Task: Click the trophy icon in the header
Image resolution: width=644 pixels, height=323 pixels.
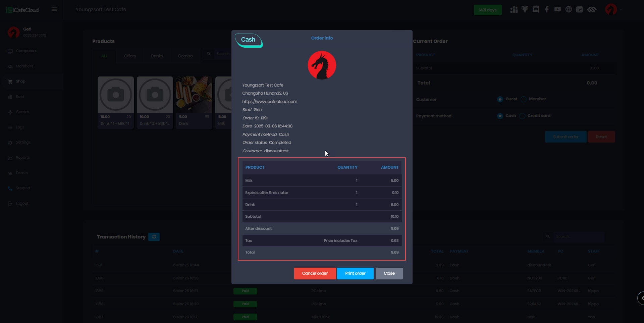Action: click(x=525, y=9)
